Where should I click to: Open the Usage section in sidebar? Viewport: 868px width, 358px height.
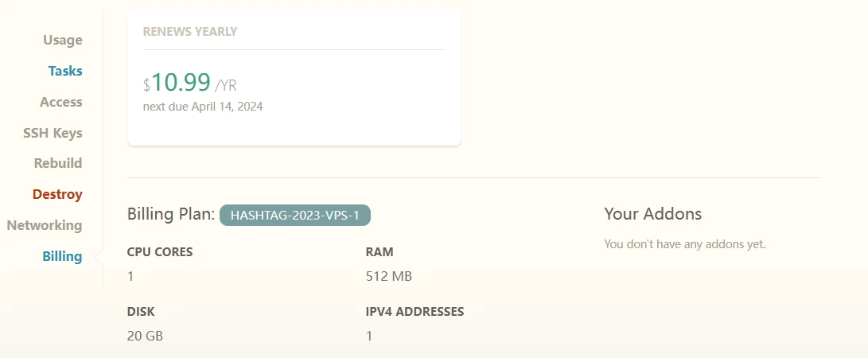pyautogui.click(x=62, y=40)
